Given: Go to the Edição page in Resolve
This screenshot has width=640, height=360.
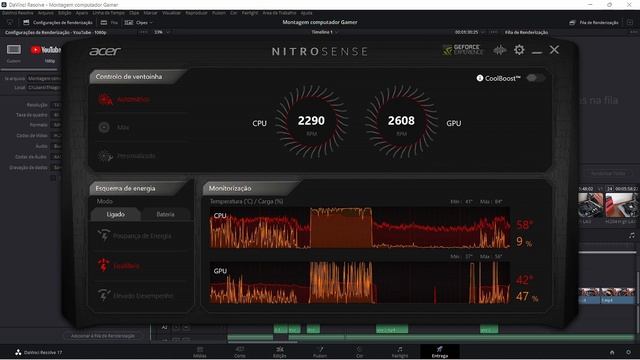Looking at the screenshot, I should [x=280, y=352].
